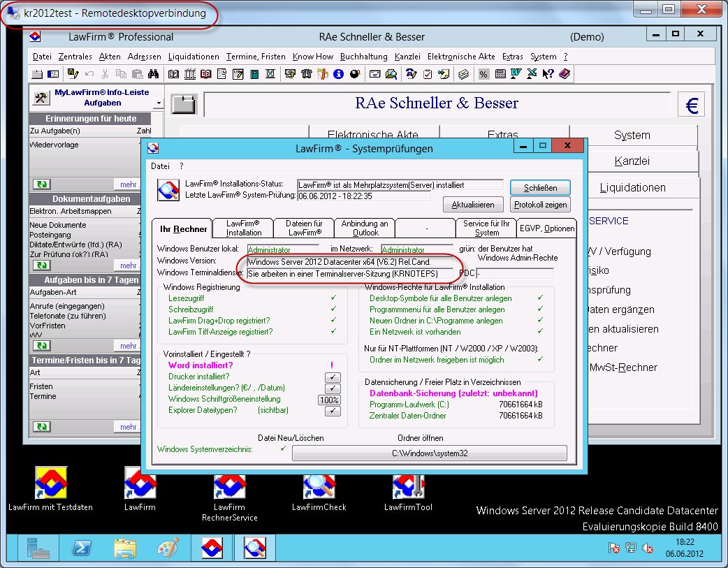Click the percent sign toolbar icon
The image size is (728, 568).
coord(483,73)
